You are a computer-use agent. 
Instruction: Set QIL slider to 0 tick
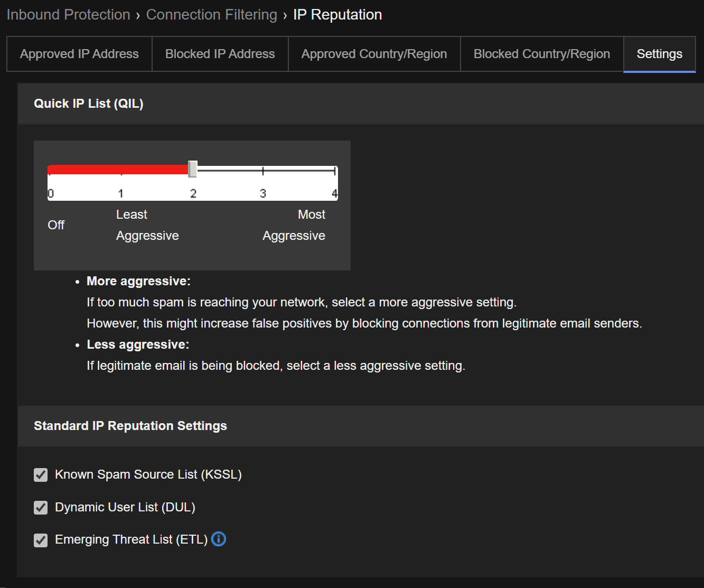coord(50,171)
